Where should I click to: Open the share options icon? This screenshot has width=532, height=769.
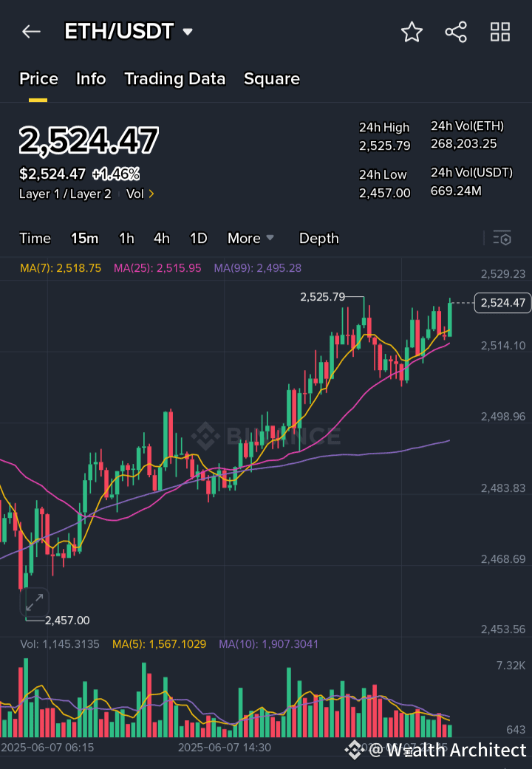click(x=455, y=32)
